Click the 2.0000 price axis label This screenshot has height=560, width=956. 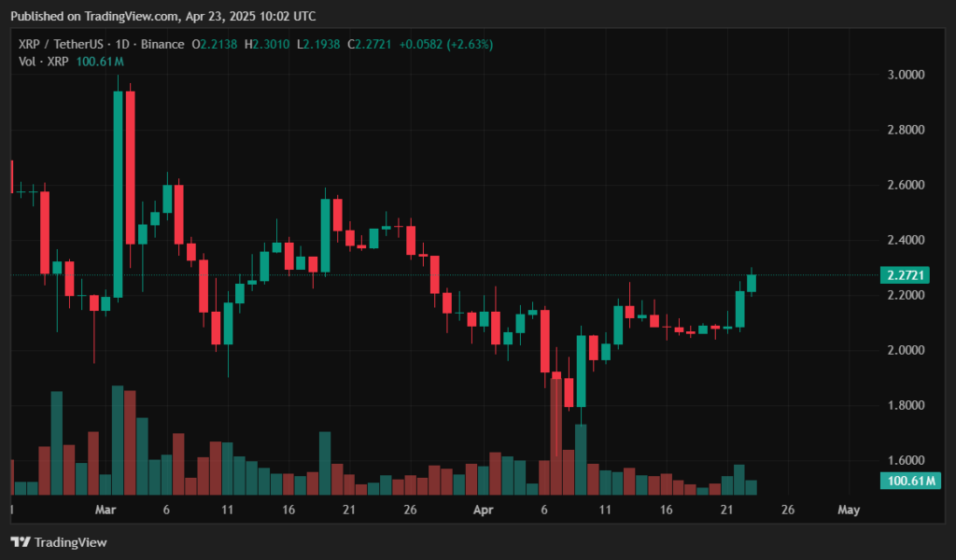pyautogui.click(x=906, y=350)
